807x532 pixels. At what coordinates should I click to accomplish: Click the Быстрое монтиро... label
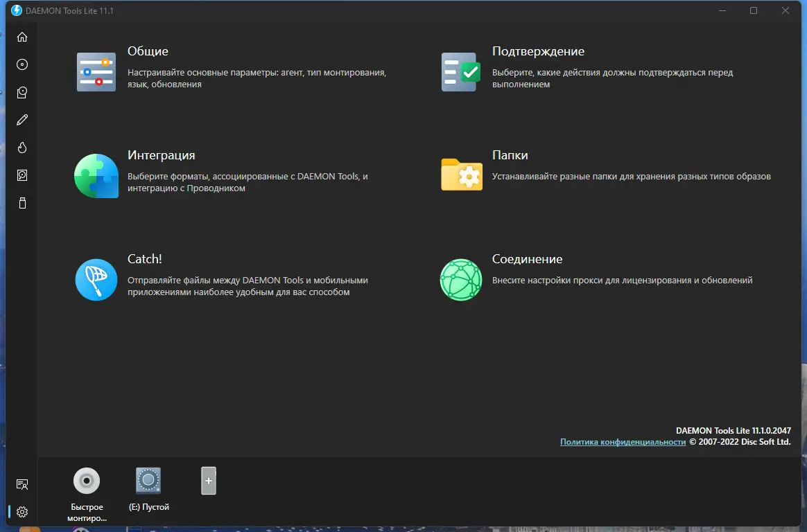(x=87, y=513)
